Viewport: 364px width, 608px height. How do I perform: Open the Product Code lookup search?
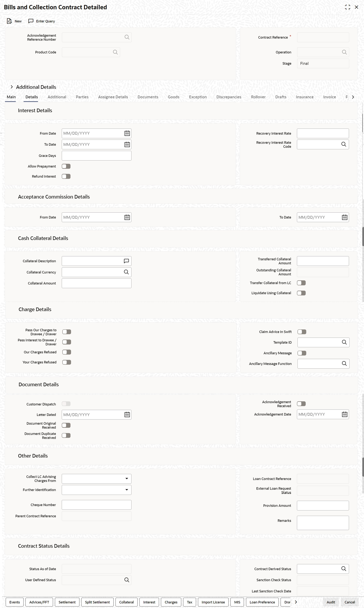(x=115, y=52)
